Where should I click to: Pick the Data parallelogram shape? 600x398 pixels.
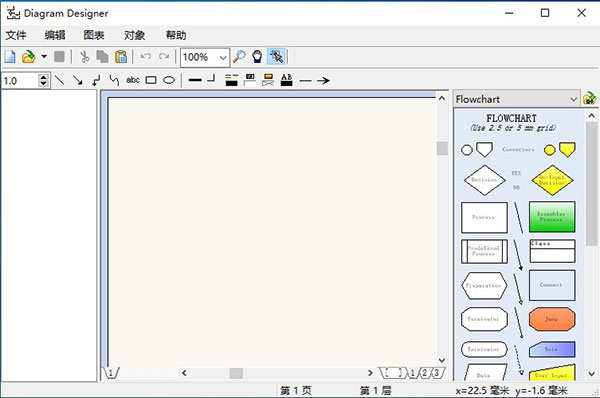[485, 372]
